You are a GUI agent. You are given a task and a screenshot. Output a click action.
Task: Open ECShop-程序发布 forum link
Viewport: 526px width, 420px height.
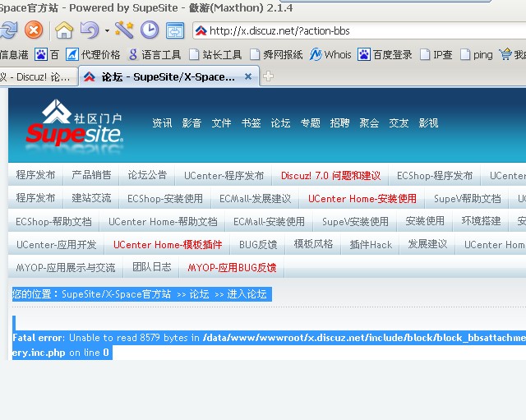pos(435,175)
